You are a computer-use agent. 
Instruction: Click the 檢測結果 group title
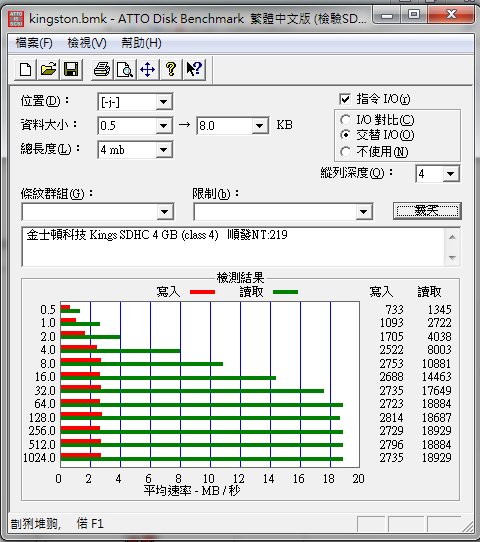click(x=241, y=278)
